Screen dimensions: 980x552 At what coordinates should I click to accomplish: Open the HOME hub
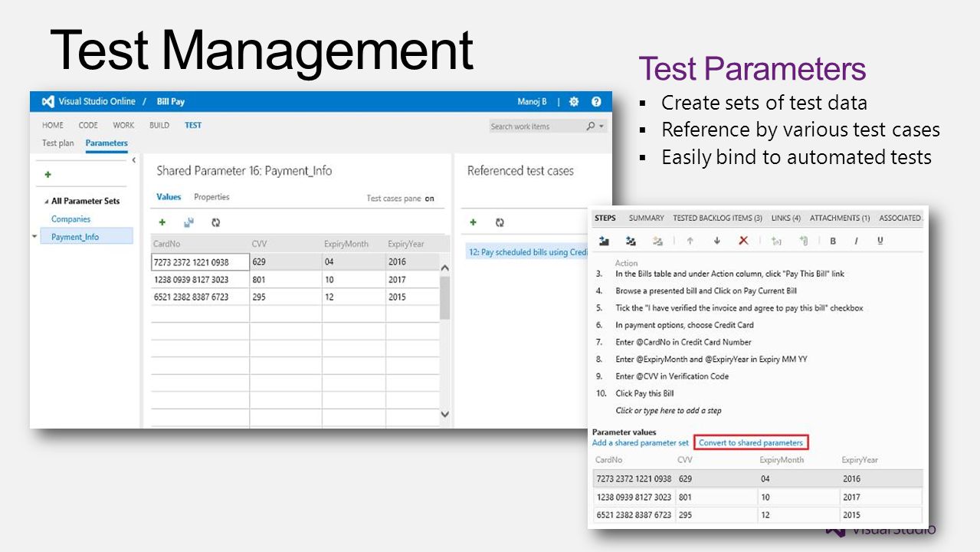click(x=53, y=125)
